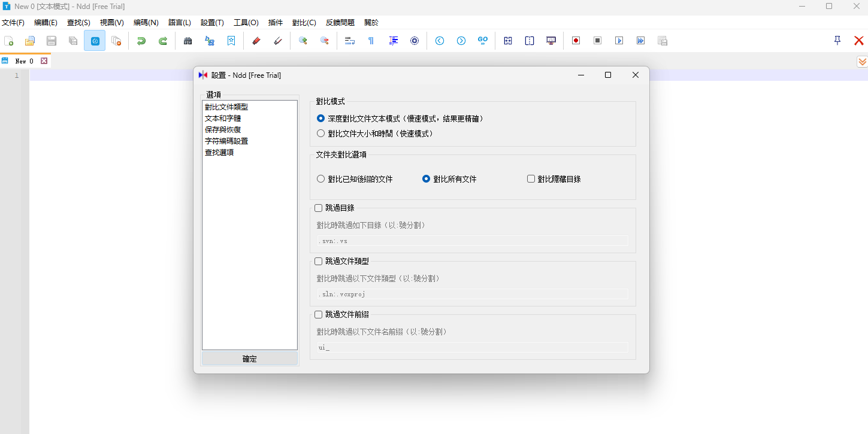Go back with left circle arrow icon
This screenshot has height=434, width=868.
440,41
